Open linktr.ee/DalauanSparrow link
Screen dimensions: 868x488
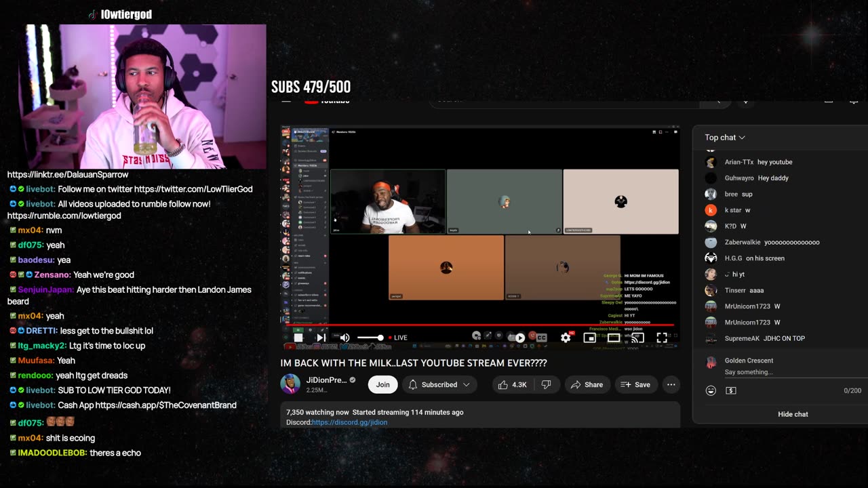pyautogui.click(x=68, y=174)
